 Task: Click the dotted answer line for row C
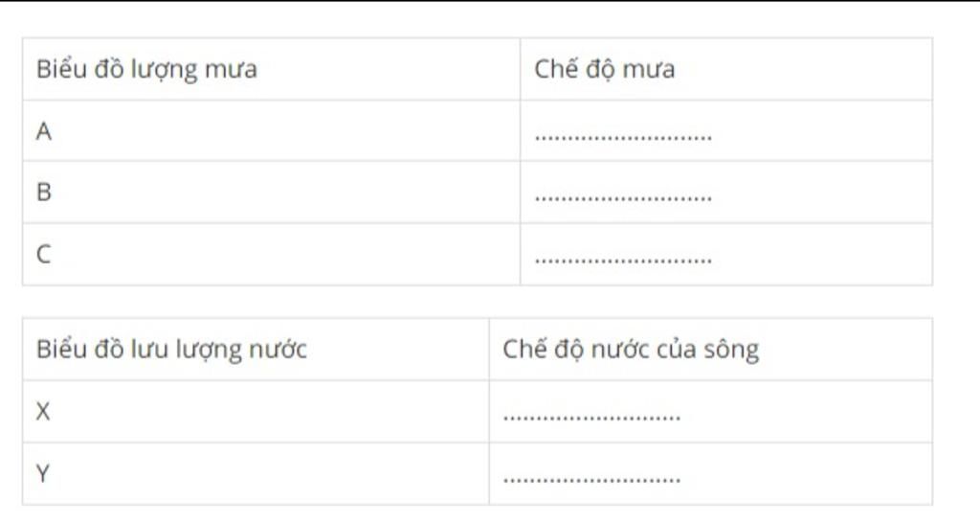[623, 261]
